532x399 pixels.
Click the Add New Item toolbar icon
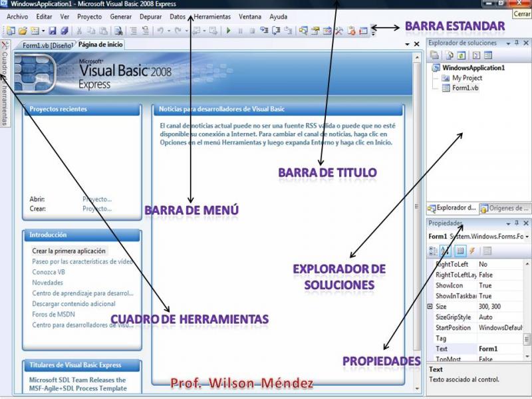pyautogui.click(x=35, y=31)
